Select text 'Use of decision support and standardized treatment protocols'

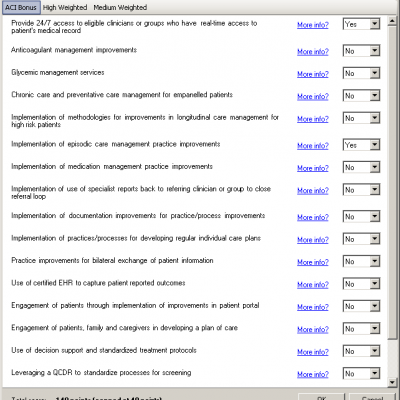point(104,350)
